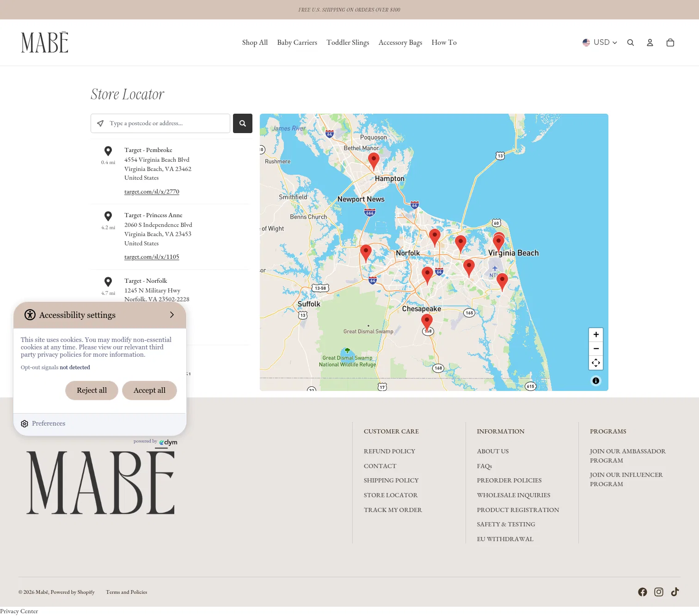Open Mabē Instagram page
This screenshot has height=616, width=699.
[659, 592]
